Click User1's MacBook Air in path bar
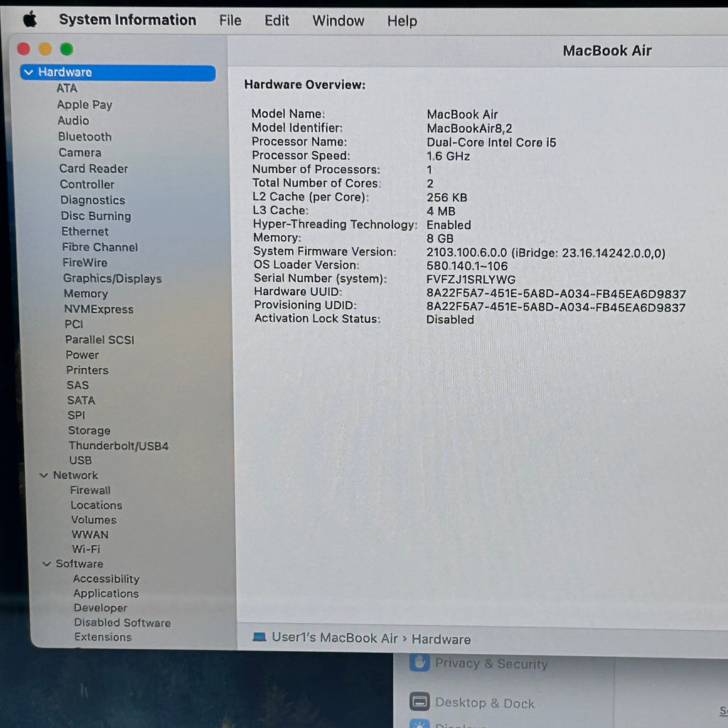 (x=335, y=638)
